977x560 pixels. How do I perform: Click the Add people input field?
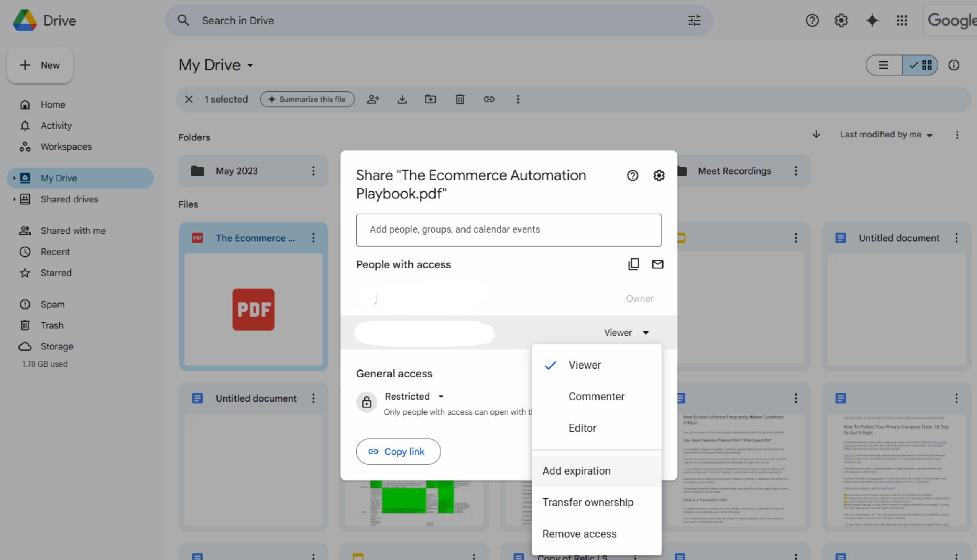tap(508, 230)
